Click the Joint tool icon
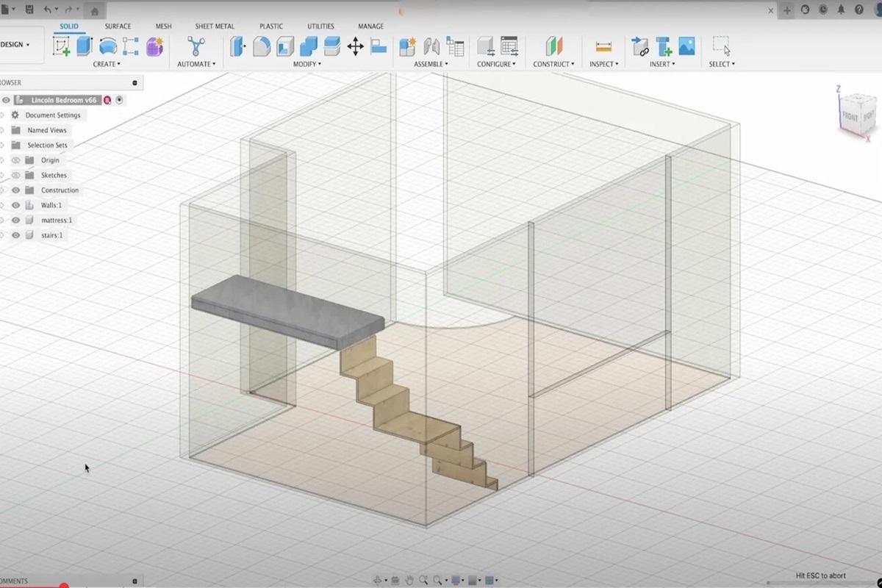 click(x=431, y=47)
